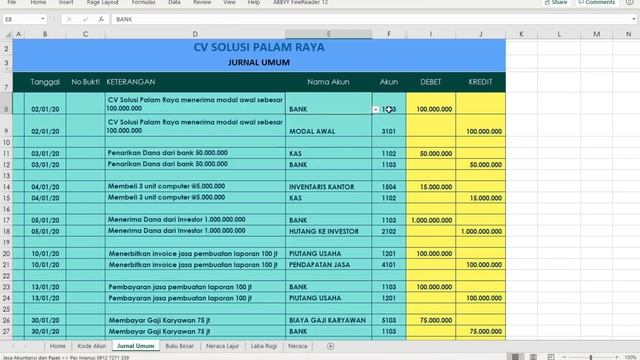The width and height of the screenshot is (640, 360).
Task: Click the CV SOLUSI PALAM RAYA title cell
Action: click(x=259, y=47)
